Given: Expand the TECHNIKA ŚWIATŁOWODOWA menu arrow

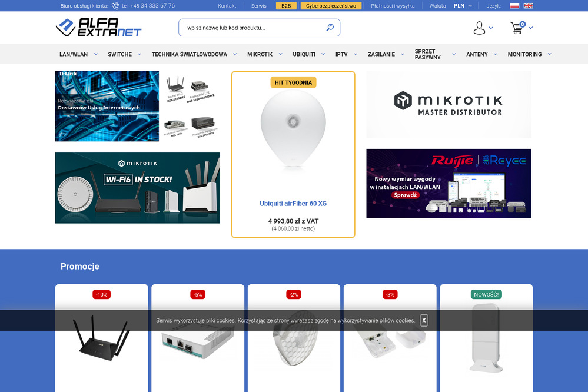Looking at the screenshot, I should click(x=235, y=54).
